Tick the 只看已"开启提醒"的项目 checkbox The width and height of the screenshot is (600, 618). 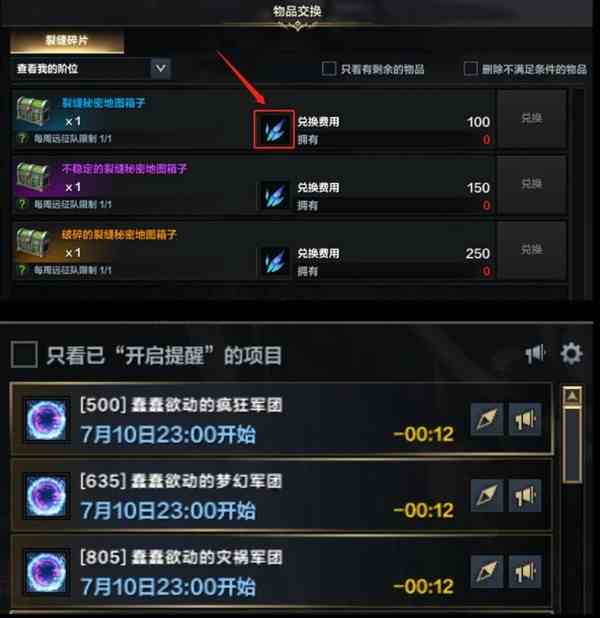[24, 354]
